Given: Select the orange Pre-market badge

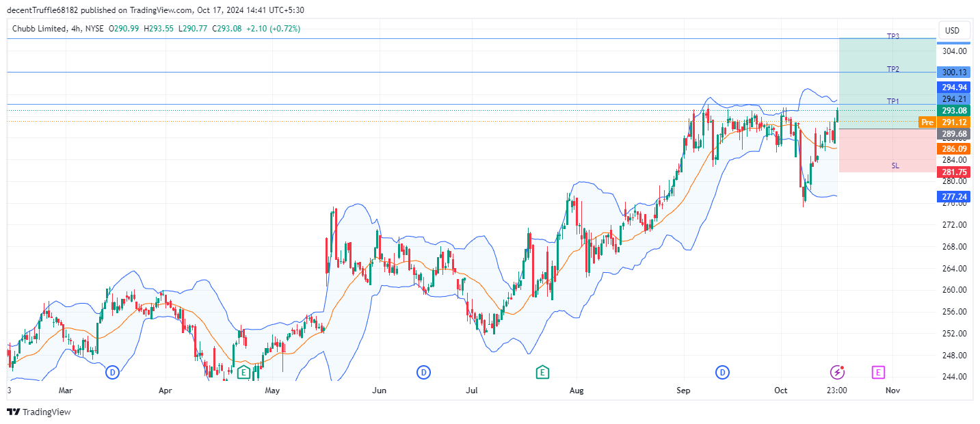Looking at the screenshot, I should tap(927, 122).
